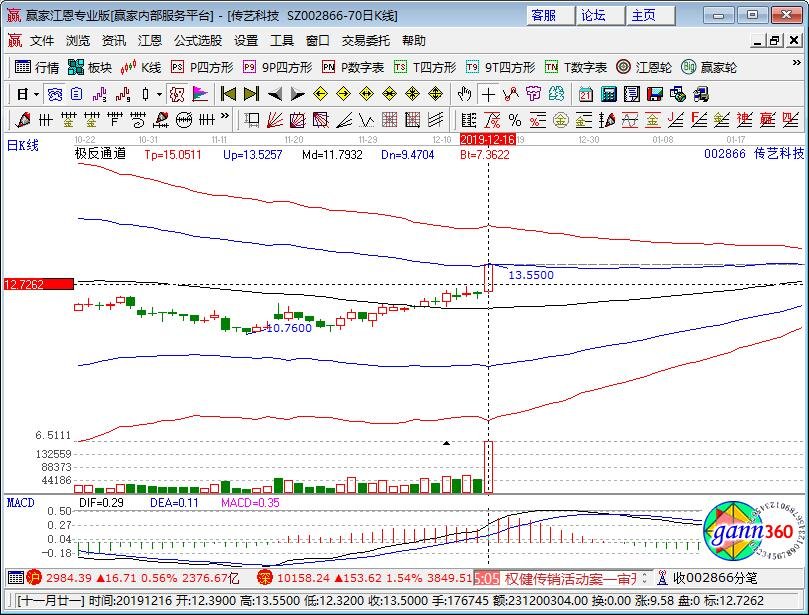The image size is (809, 615).
Task: Open the 江恩轮 Gann wheel
Action: click(x=644, y=67)
